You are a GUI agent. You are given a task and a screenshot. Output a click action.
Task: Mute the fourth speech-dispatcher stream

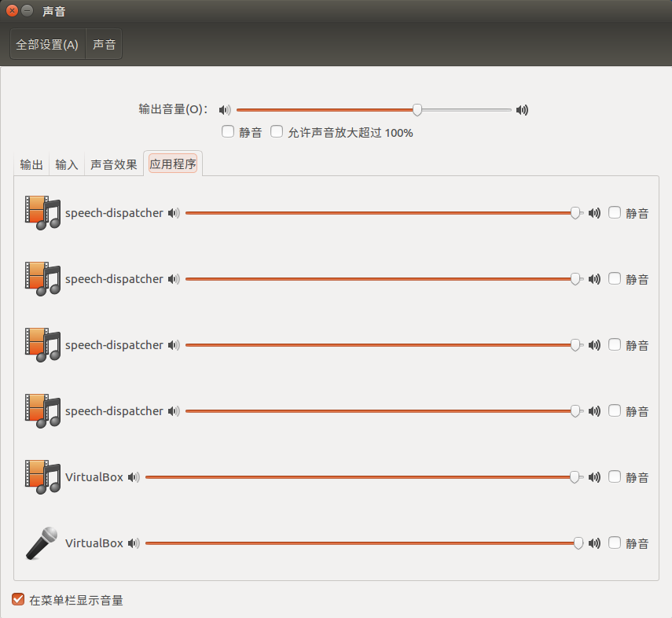point(615,410)
